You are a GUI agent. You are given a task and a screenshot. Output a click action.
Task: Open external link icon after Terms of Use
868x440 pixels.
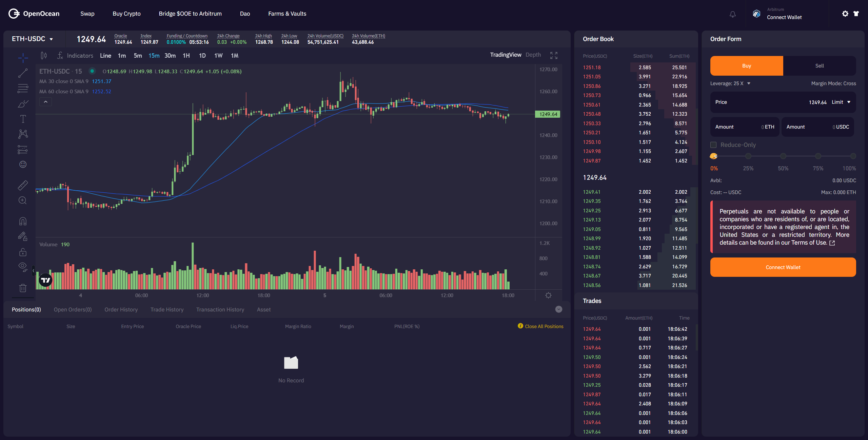(x=832, y=243)
